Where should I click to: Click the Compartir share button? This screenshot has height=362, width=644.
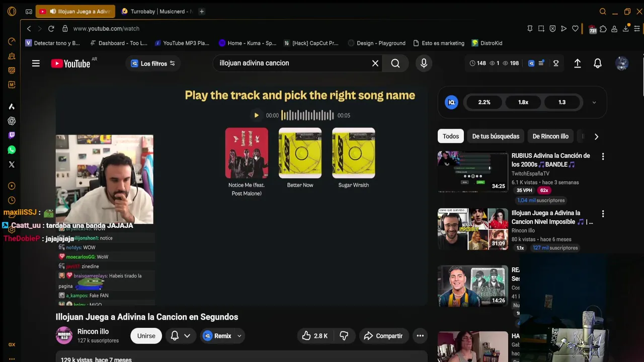tap(383, 336)
